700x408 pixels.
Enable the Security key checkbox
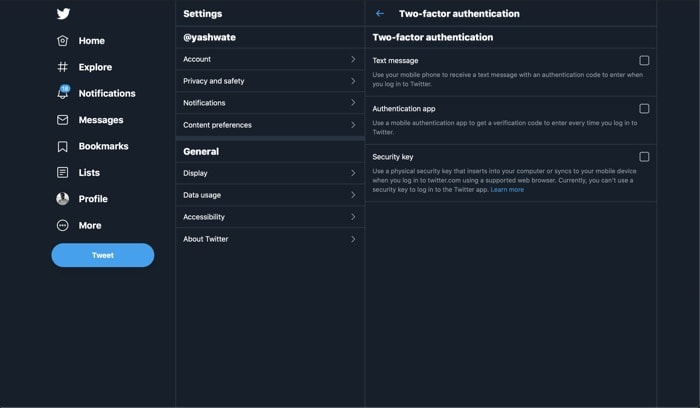click(x=644, y=157)
